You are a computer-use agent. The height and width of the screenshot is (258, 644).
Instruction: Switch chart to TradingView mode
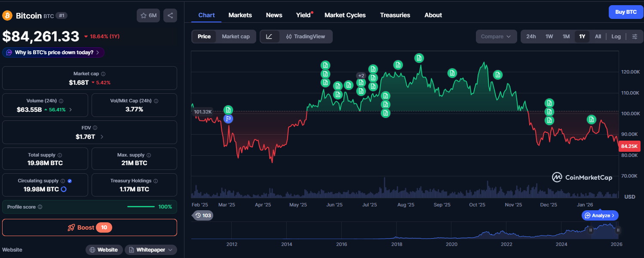[x=305, y=37]
